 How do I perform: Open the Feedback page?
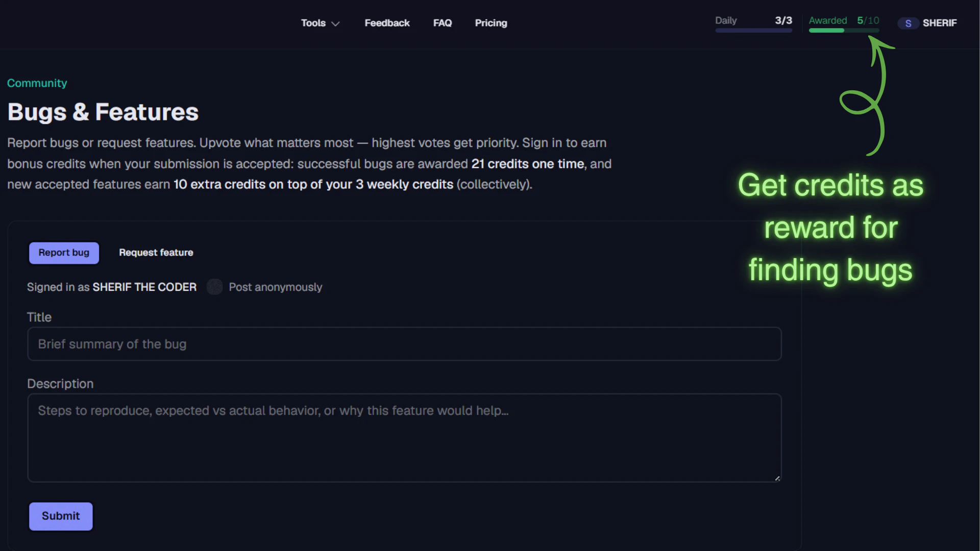[387, 23]
